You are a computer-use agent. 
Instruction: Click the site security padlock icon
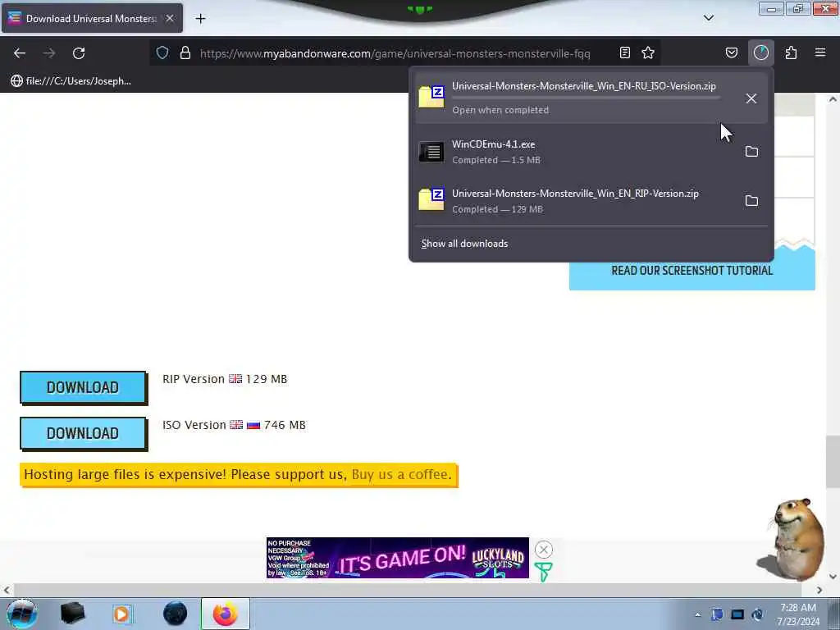(185, 52)
